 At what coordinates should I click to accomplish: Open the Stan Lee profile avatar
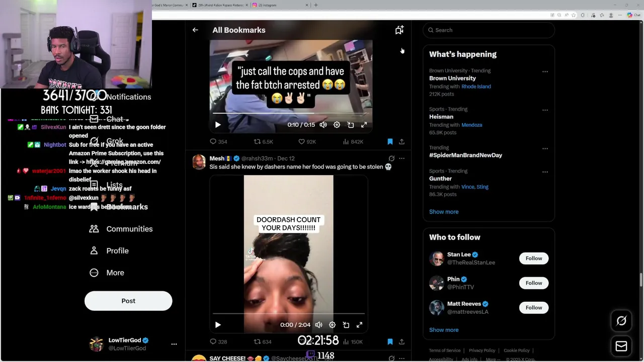(x=436, y=258)
